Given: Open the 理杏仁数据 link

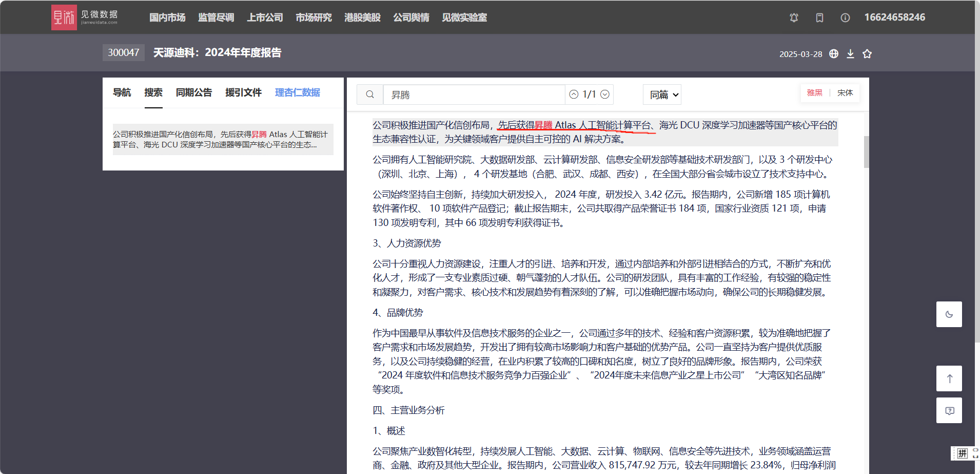Looking at the screenshot, I should [298, 92].
